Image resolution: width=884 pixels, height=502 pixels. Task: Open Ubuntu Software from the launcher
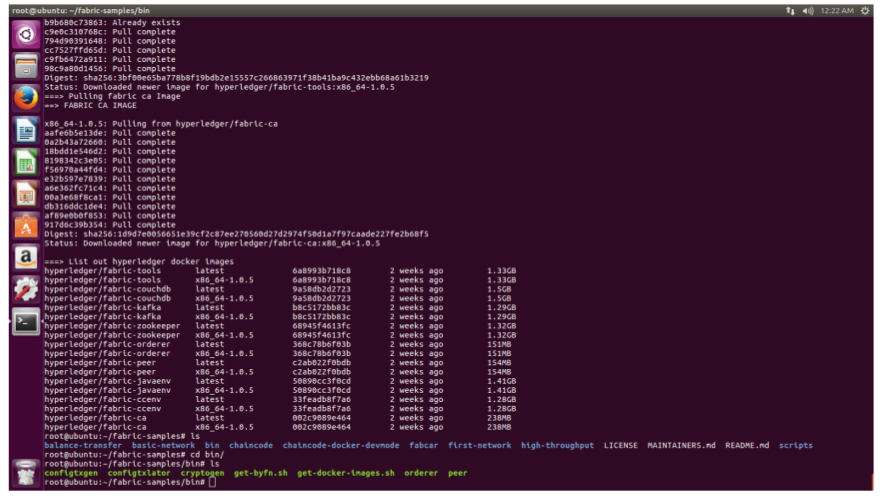point(26,227)
